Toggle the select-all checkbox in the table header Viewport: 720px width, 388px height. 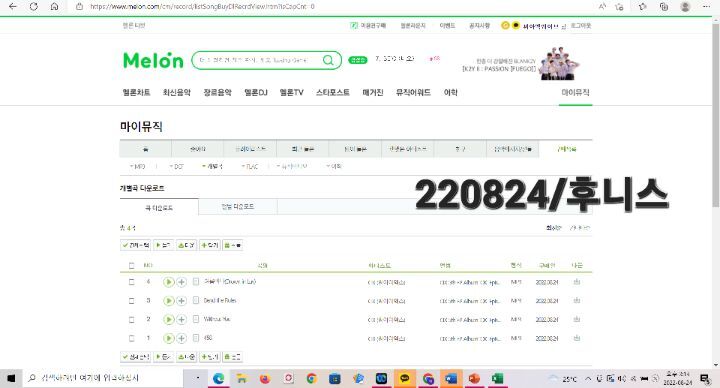132,265
